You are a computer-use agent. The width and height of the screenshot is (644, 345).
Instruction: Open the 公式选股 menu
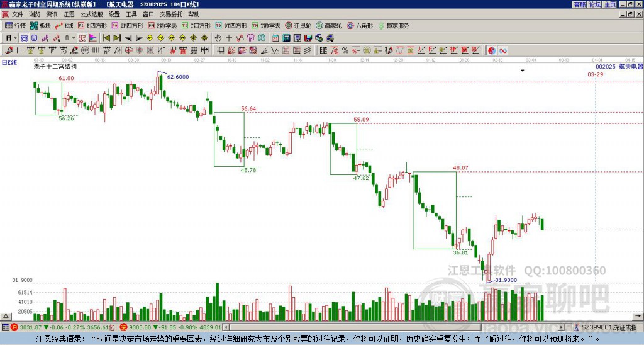tap(92, 14)
